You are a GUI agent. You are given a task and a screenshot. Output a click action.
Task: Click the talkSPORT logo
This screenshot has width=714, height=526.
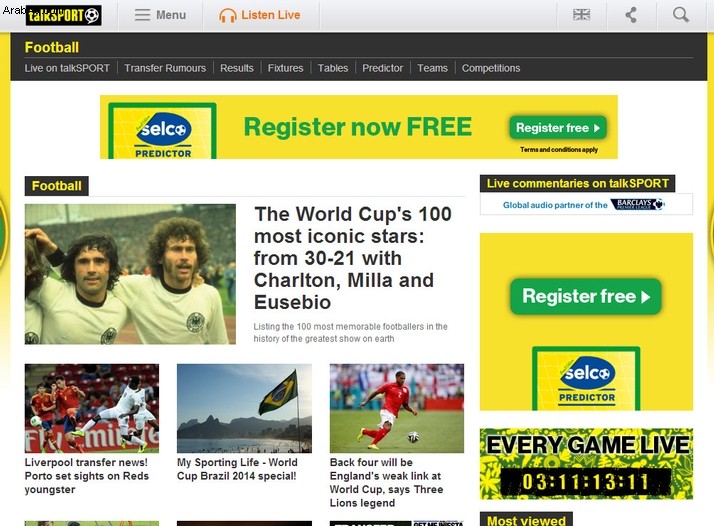[x=63, y=15]
